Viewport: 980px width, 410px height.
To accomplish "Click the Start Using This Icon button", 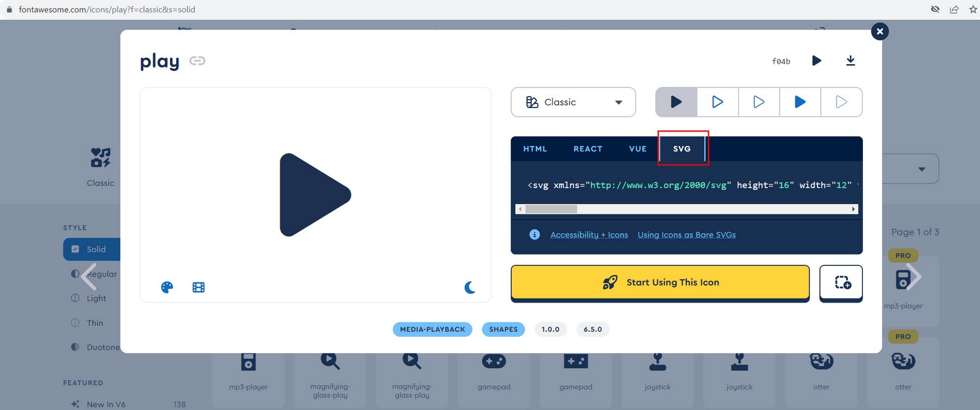I will pyautogui.click(x=660, y=282).
